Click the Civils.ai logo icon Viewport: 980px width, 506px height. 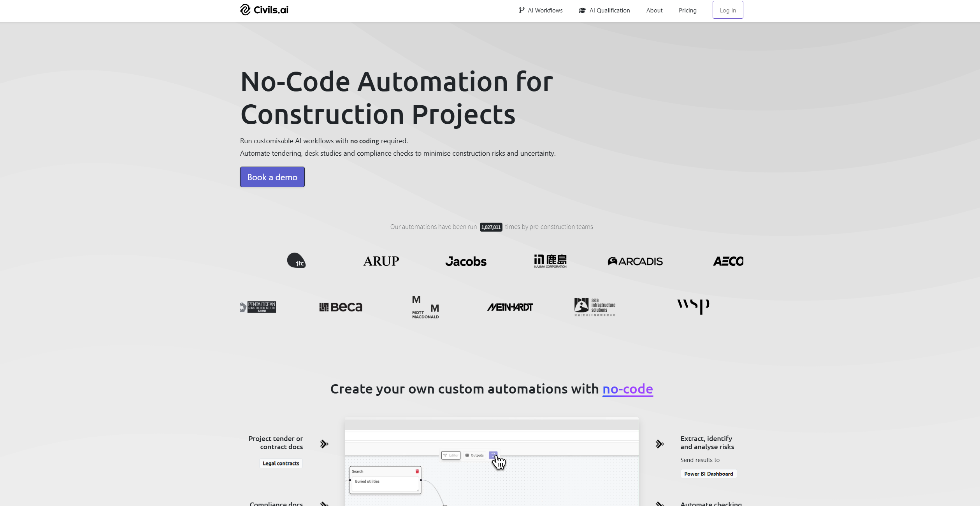pyautogui.click(x=245, y=9)
